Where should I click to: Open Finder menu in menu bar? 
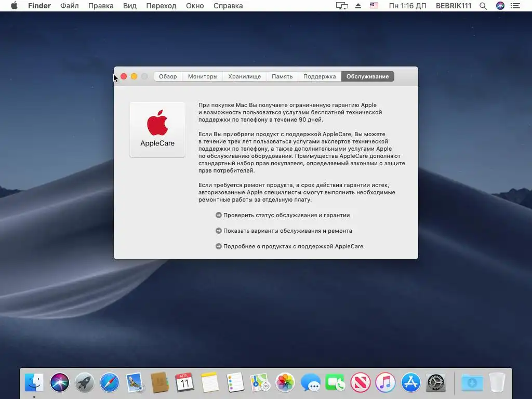click(x=39, y=6)
